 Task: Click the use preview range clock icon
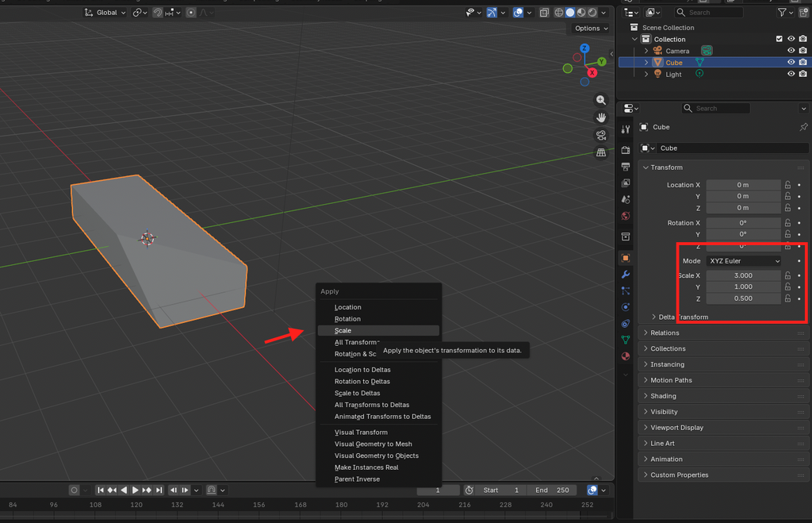point(469,490)
